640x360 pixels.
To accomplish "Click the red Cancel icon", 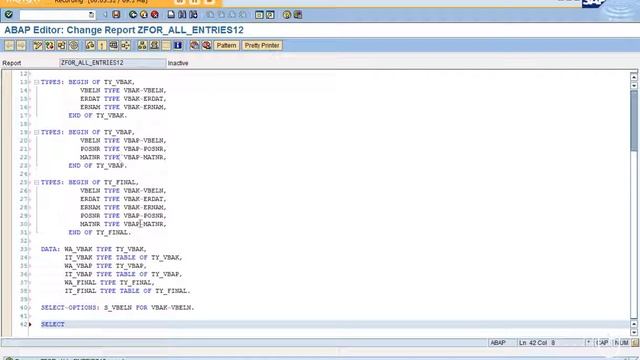I will pyautogui.click(x=155, y=15).
